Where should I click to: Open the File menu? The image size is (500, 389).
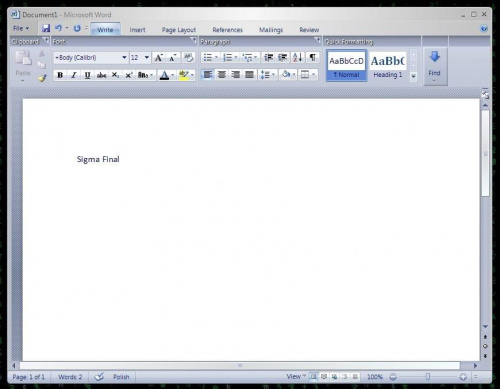point(21,29)
